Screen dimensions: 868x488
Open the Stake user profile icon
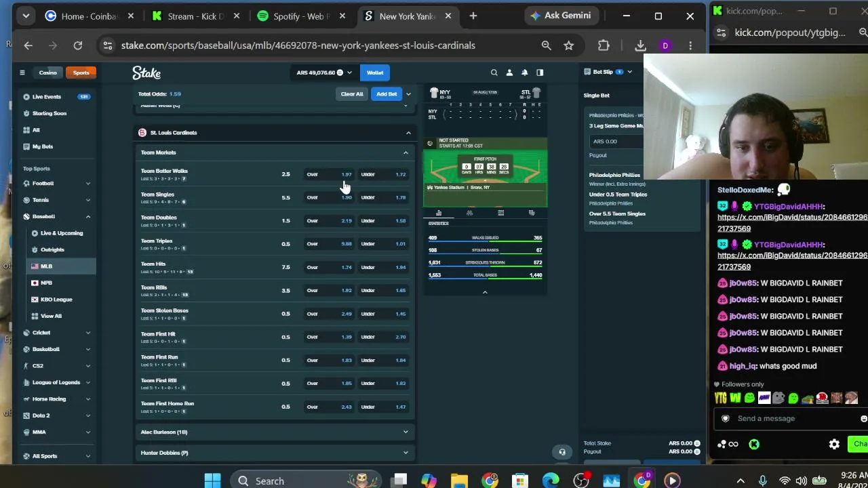(x=509, y=73)
